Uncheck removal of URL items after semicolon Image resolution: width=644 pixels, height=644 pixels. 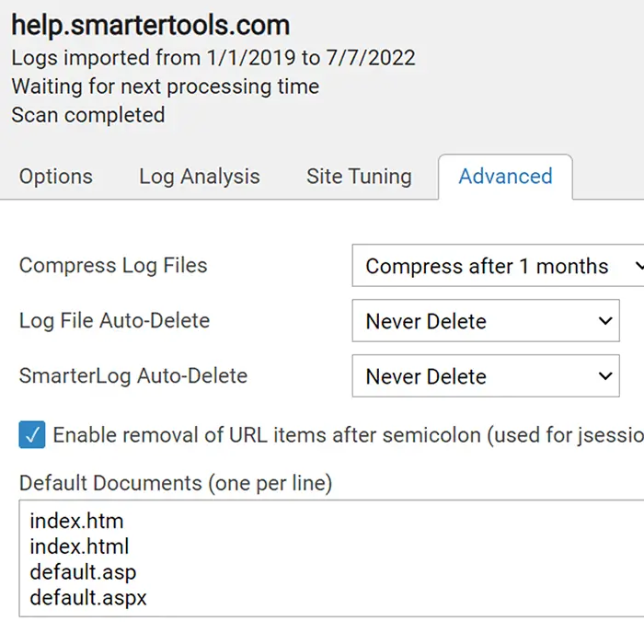coord(32,434)
